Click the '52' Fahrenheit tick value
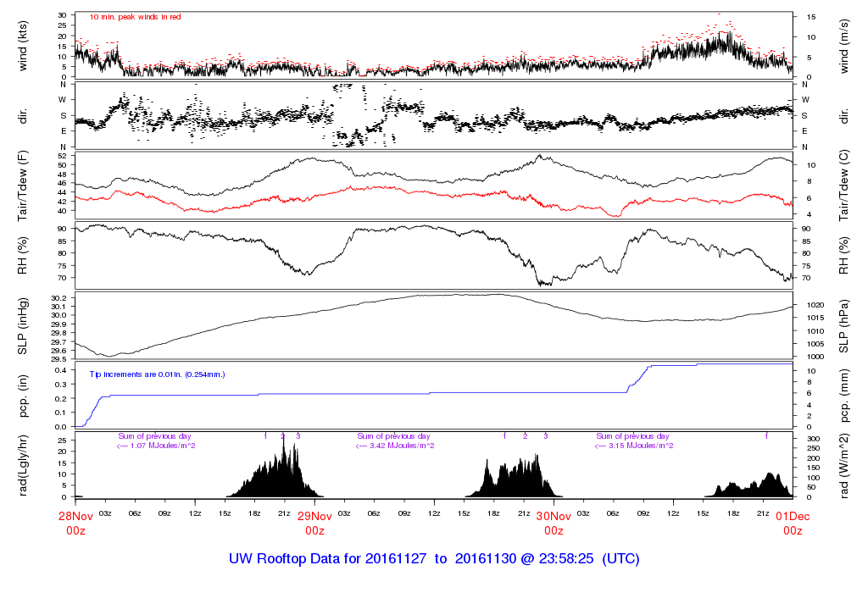Viewport: 868px width, 593px height. 62,156
